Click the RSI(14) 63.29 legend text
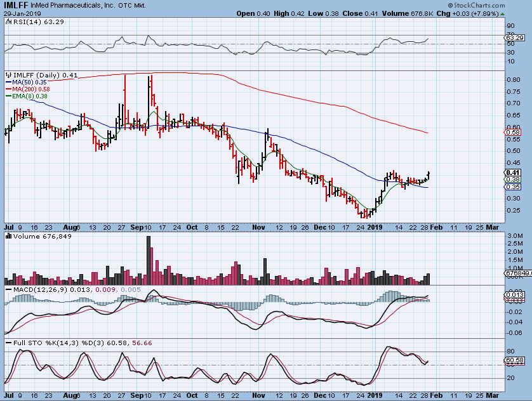This screenshot has width=532, height=401. (x=38, y=22)
